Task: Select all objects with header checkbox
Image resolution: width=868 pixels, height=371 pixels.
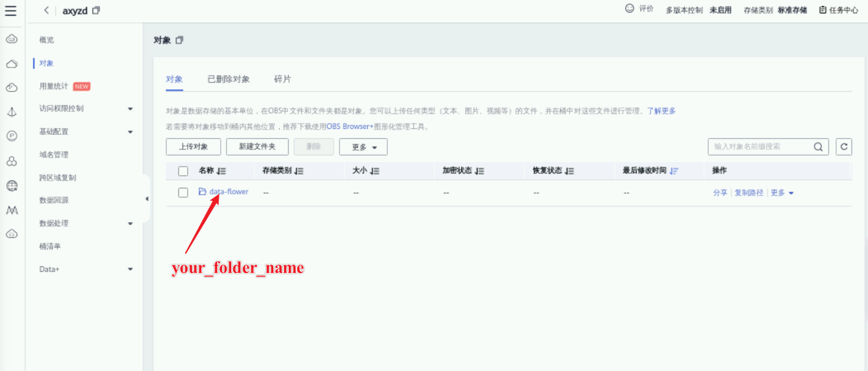Action: (x=183, y=171)
